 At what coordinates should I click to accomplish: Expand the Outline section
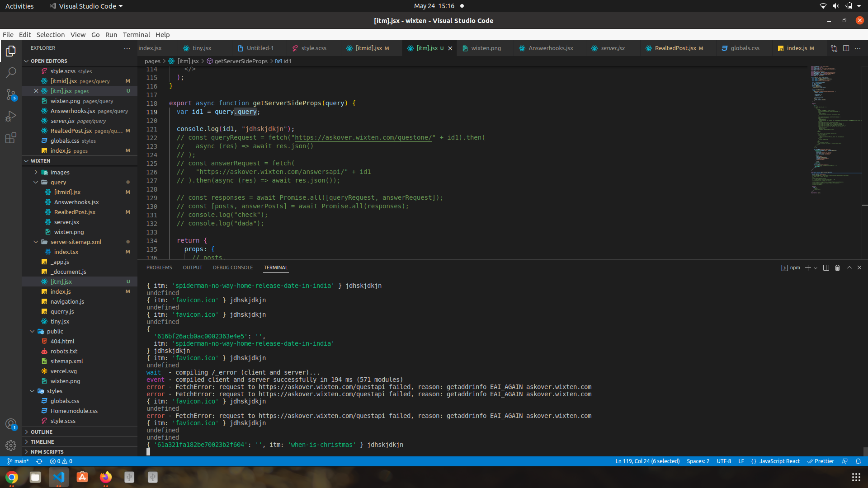coord(26,432)
